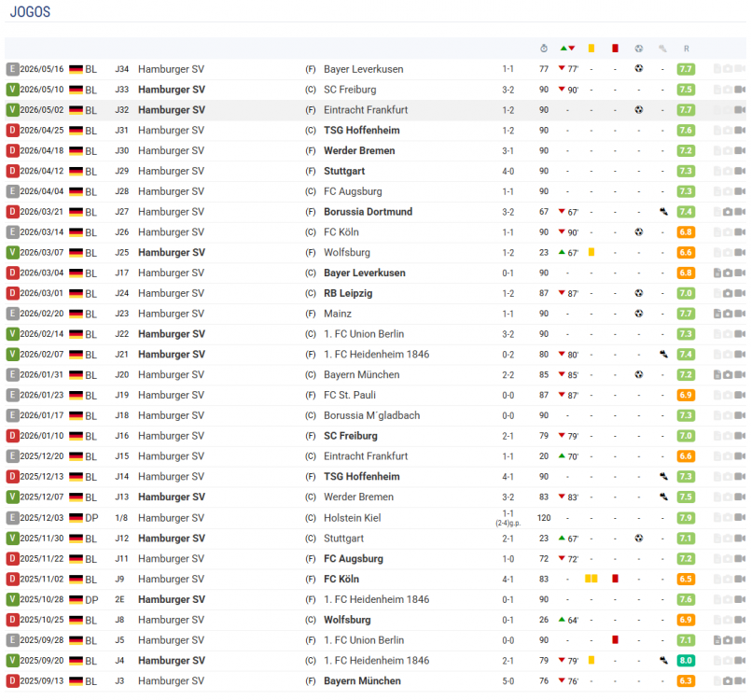This screenshot has height=700, width=751.
Task: Open SC Freiburg link in J16 row
Action: coord(351,436)
